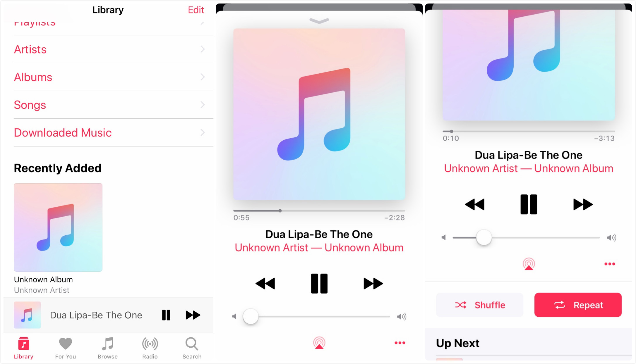The width and height of the screenshot is (636, 364).
Task: Toggle Shuffle mode on or off
Action: click(480, 304)
